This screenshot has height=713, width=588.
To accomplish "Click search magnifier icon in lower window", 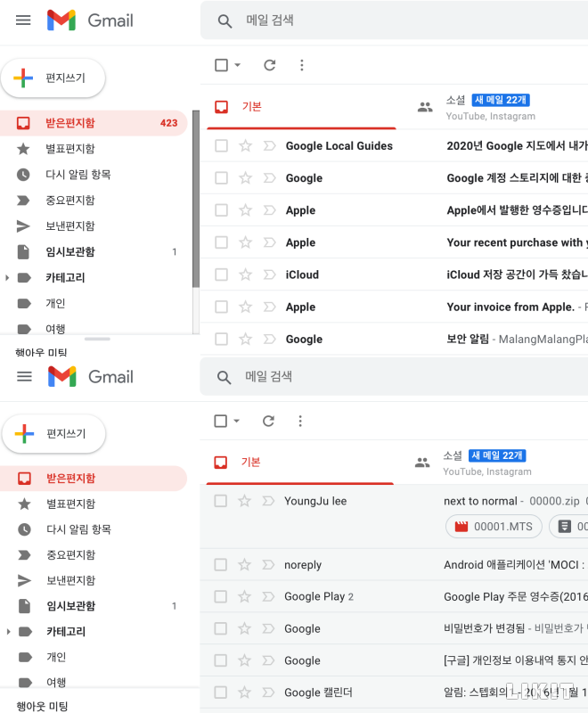I will point(224,377).
